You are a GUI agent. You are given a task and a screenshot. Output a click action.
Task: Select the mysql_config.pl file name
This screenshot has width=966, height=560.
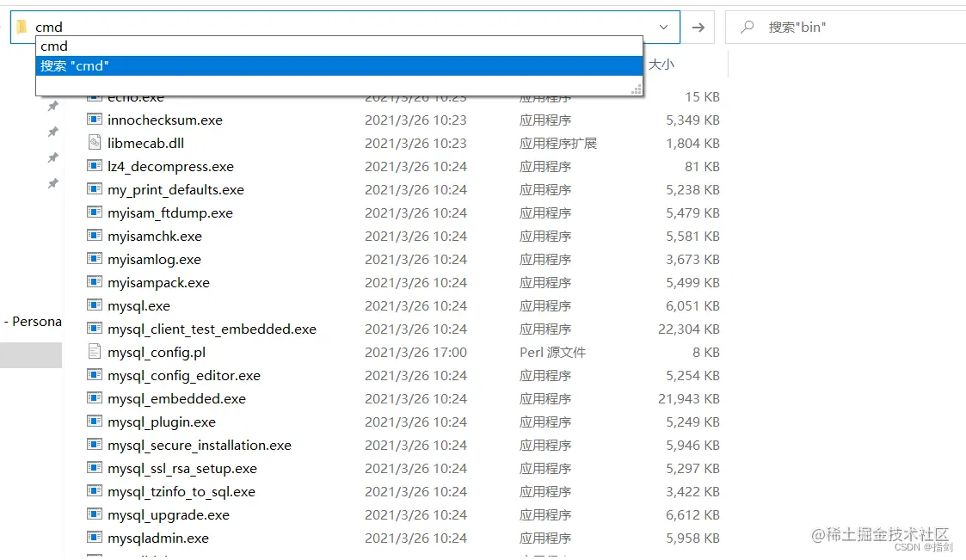pos(157,353)
